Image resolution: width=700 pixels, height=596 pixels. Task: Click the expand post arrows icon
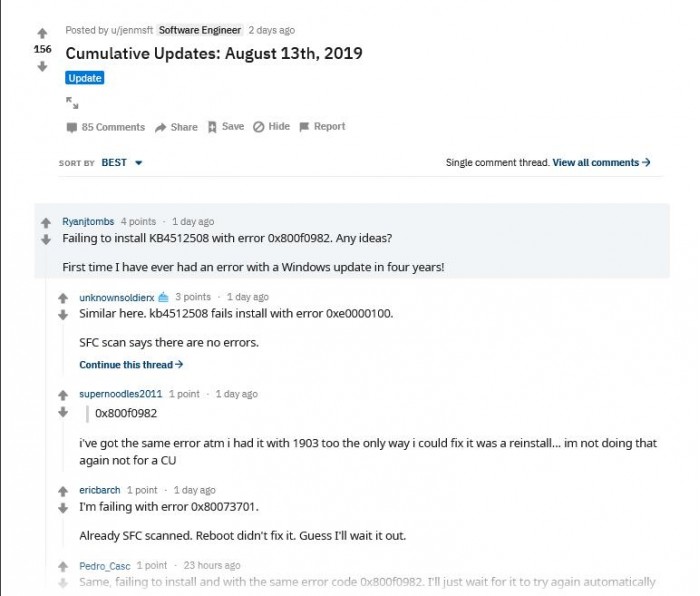point(72,102)
